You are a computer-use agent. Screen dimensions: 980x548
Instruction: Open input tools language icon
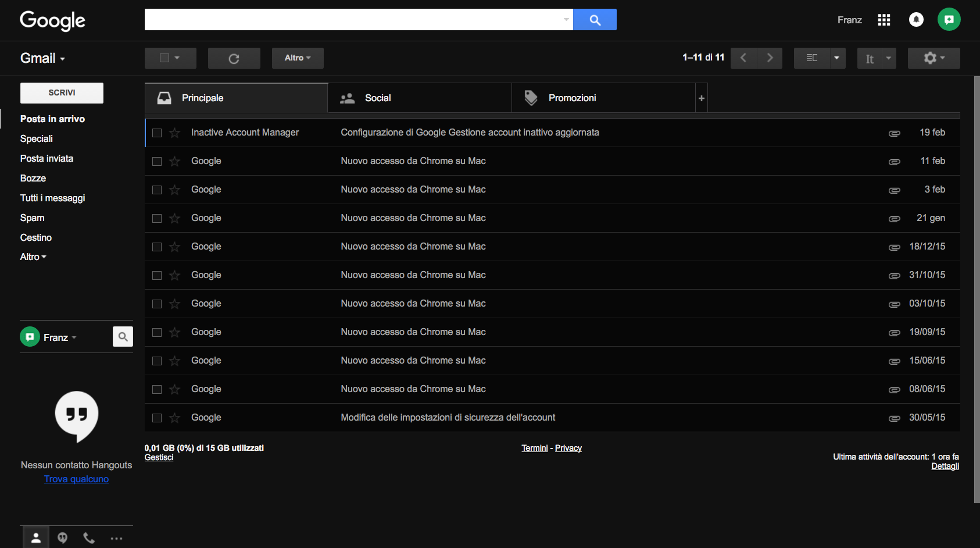[870, 58]
